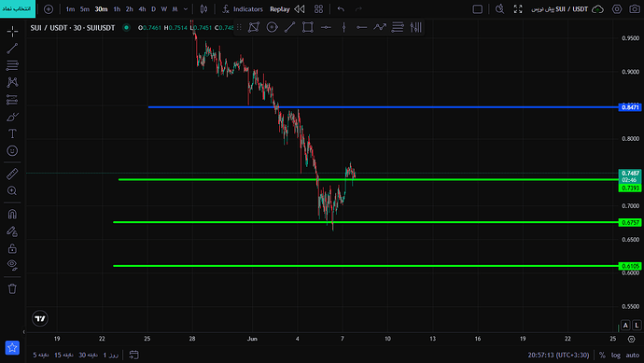
Task: Toggle stay in drawing mode
Action: [12, 231]
